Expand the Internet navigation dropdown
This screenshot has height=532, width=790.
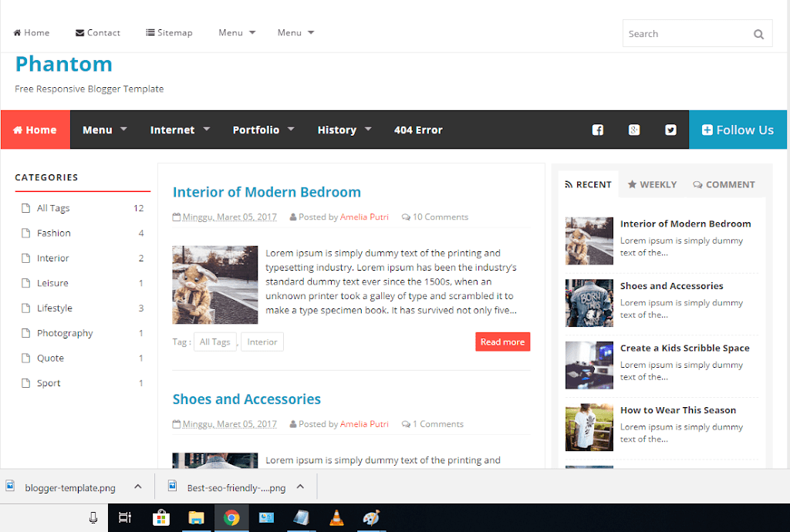coord(180,130)
